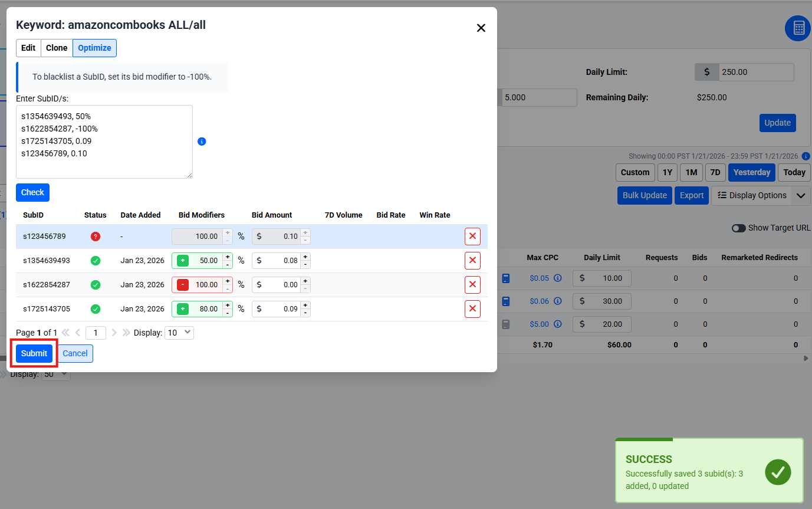Image resolution: width=812 pixels, height=509 pixels.
Task: Click the Submit button
Action: pos(34,353)
